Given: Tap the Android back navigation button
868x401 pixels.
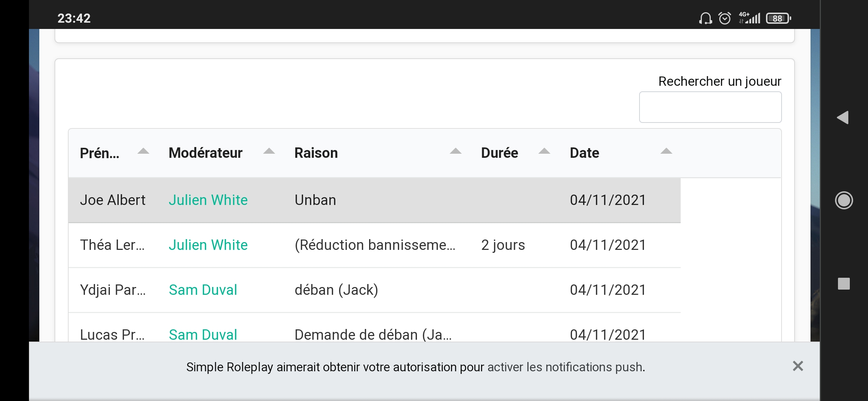Looking at the screenshot, I should [x=843, y=117].
